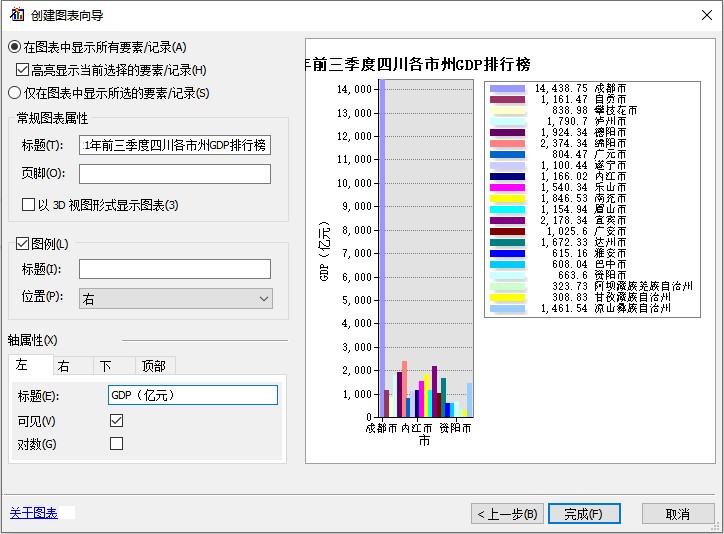Switch to the 右 axis tab
The image size is (724, 534).
[x=72, y=366]
